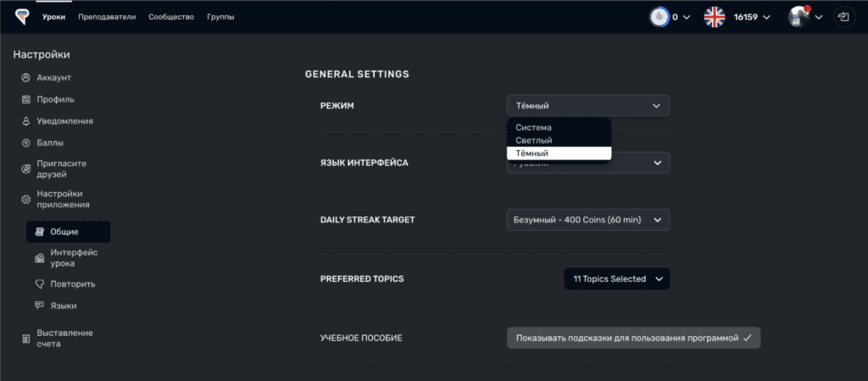Expand the Daily Streak Target dropdown
This screenshot has height=381, width=868.
(587, 220)
